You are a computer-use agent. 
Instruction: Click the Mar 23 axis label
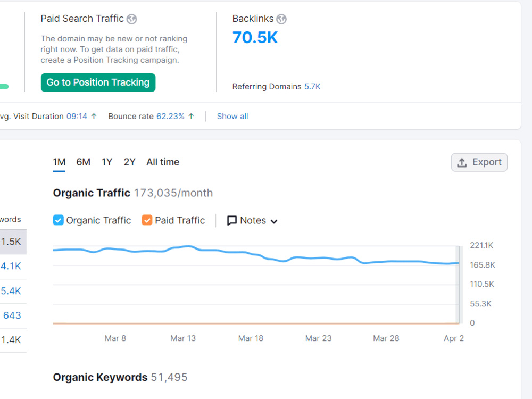click(x=318, y=338)
